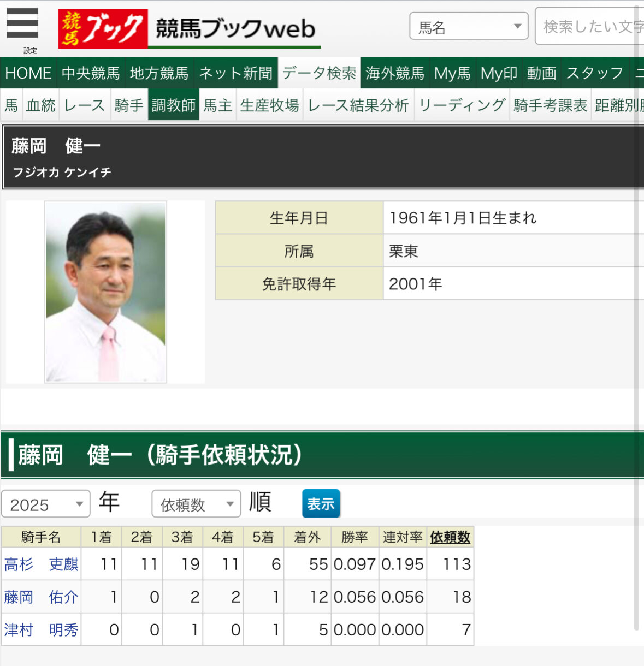Open the 中央競馬 menu item
This screenshot has width=644, height=666.
click(91, 73)
